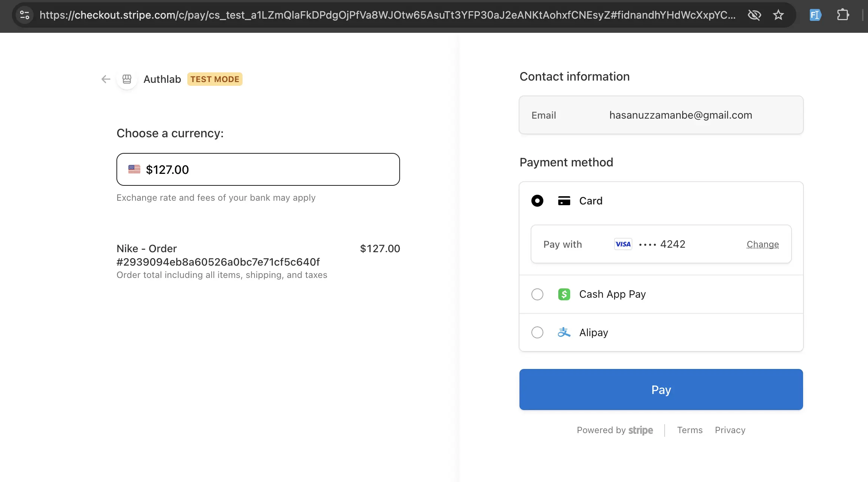Click the credit card icon beside Card
This screenshot has width=868, height=482.
click(x=564, y=201)
